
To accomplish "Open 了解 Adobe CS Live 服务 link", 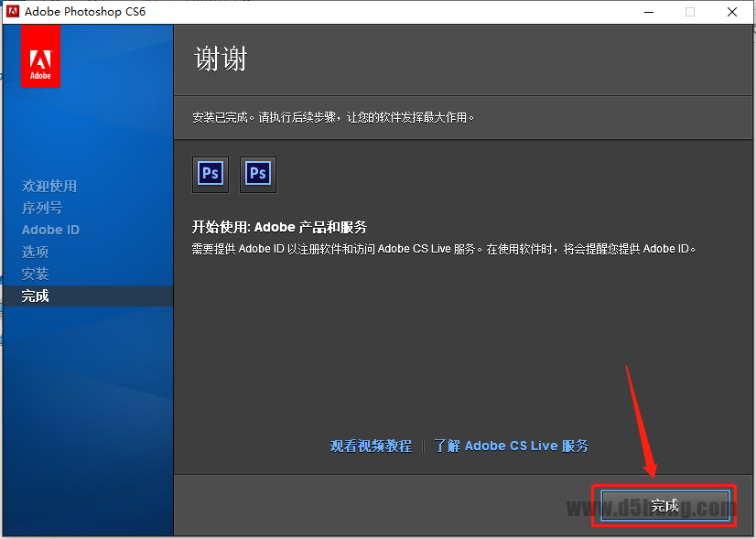I will [511, 446].
